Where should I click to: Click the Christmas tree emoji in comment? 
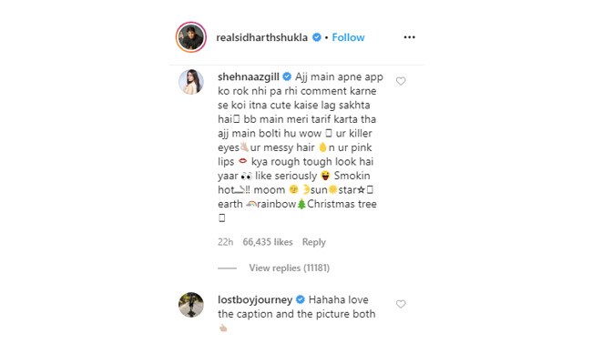[301, 204]
